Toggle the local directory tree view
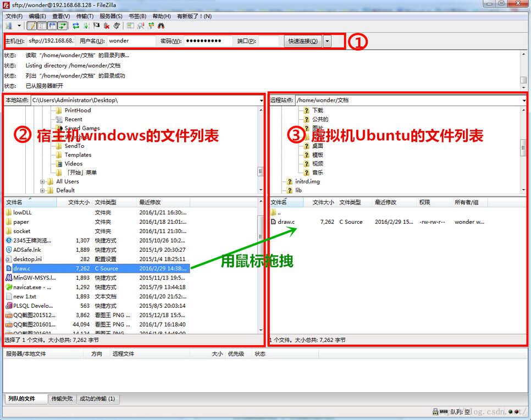Viewport: 531px width, 420px height. click(42, 26)
